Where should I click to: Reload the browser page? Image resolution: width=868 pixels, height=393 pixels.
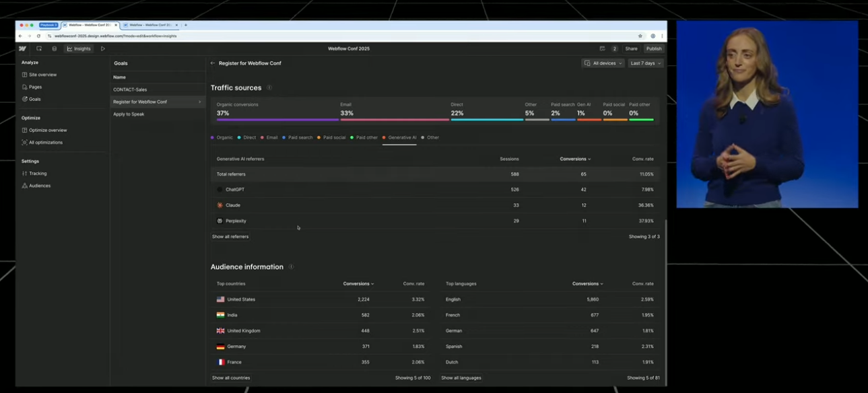coord(38,36)
